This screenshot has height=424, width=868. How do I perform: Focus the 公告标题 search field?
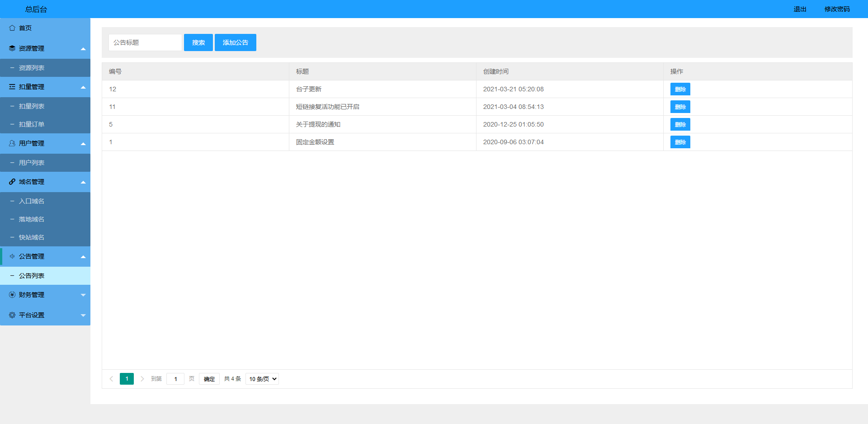(145, 42)
